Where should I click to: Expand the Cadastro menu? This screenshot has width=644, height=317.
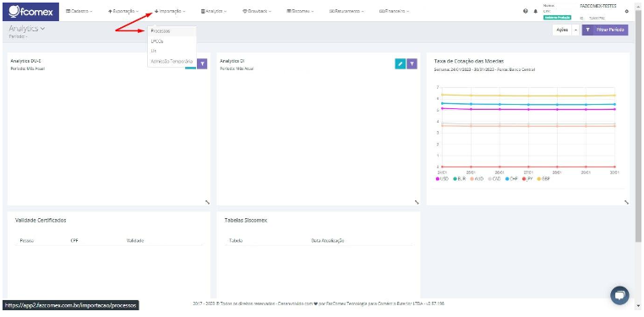point(79,12)
